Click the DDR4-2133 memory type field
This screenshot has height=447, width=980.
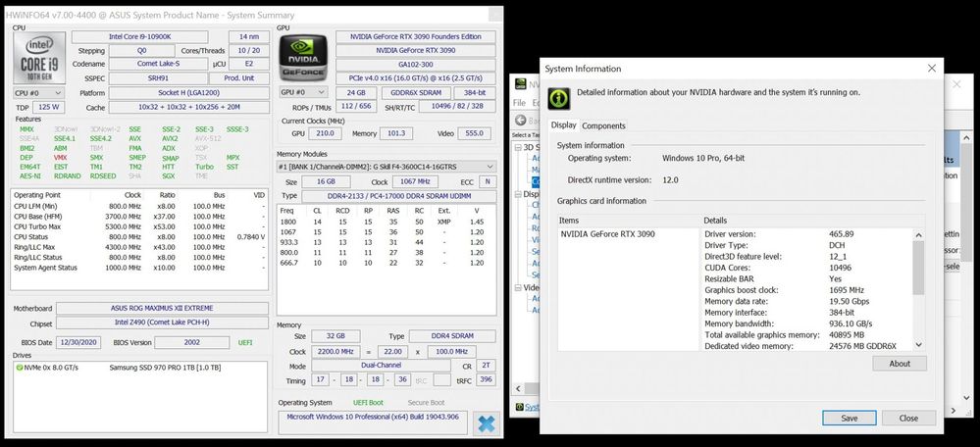(x=399, y=196)
